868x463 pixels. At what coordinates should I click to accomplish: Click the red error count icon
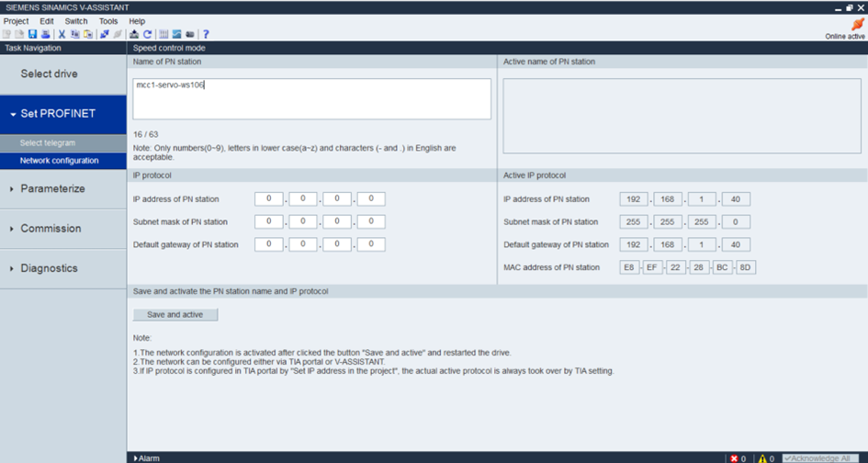point(734,458)
